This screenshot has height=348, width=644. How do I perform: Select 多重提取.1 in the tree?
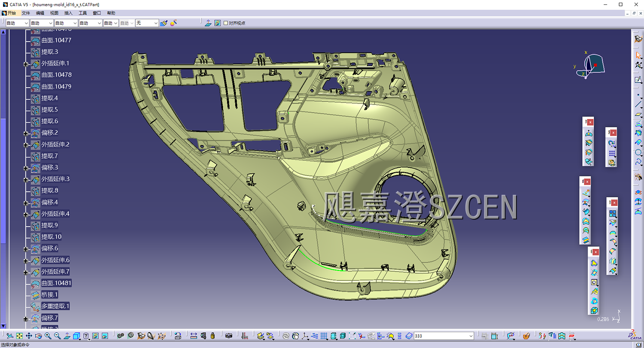[x=55, y=306]
